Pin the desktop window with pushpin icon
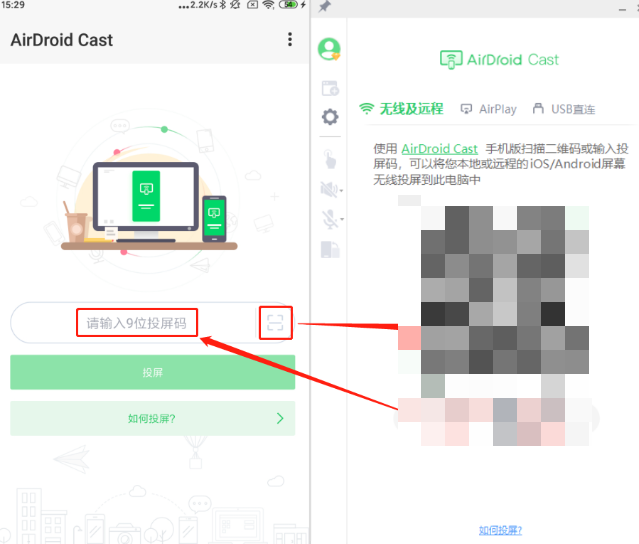Viewport: 639px width, 544px height. (x=324, y=7)
